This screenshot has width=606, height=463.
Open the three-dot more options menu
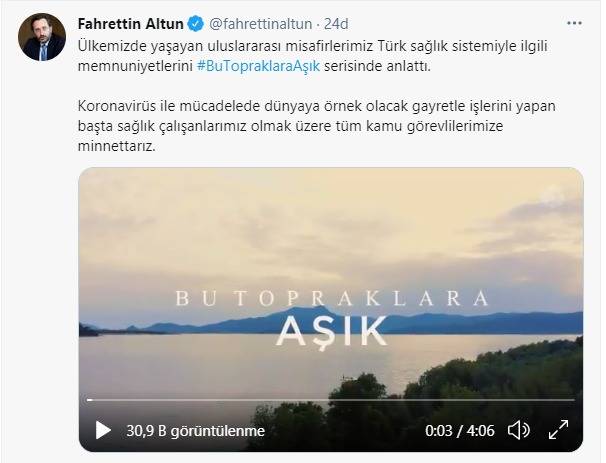pyautogui.click(x=574, y=24)
